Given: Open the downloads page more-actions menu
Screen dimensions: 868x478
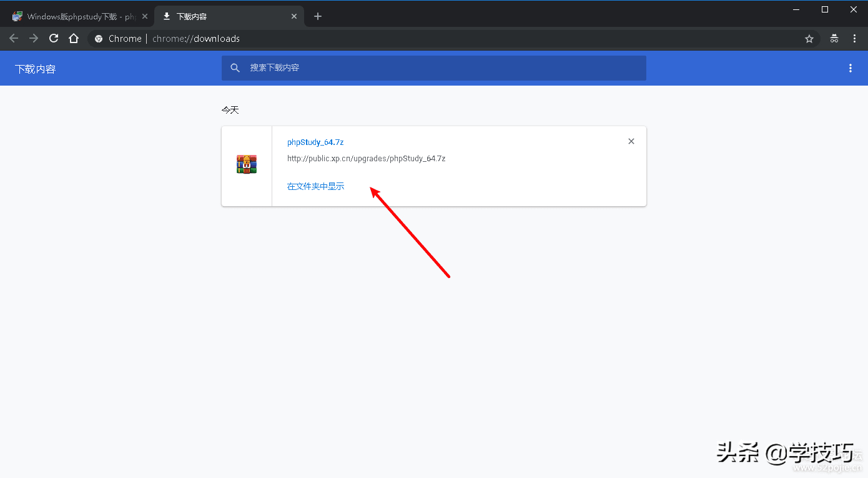Looking at the screenshot, I should (x=851, y=68).
